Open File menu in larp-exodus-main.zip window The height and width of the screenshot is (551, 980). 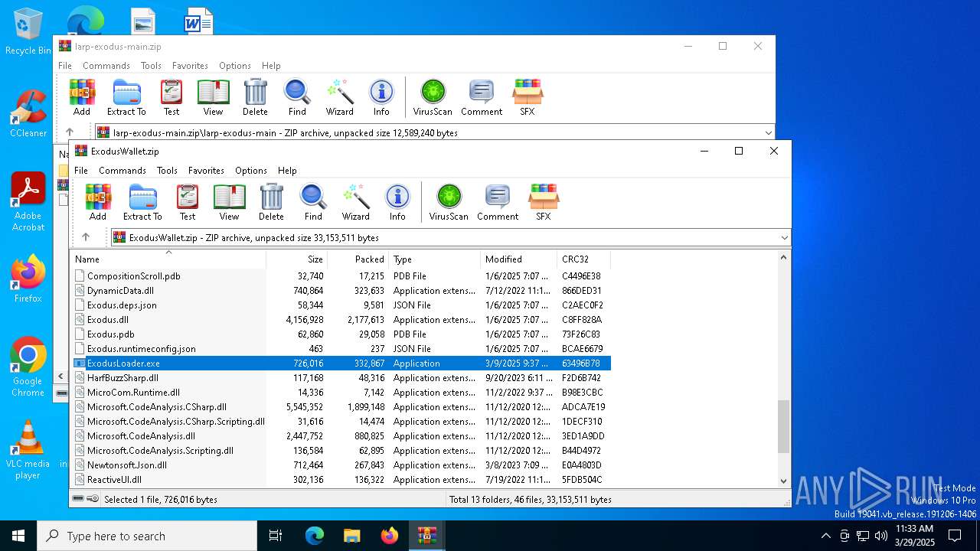[65, 66]
